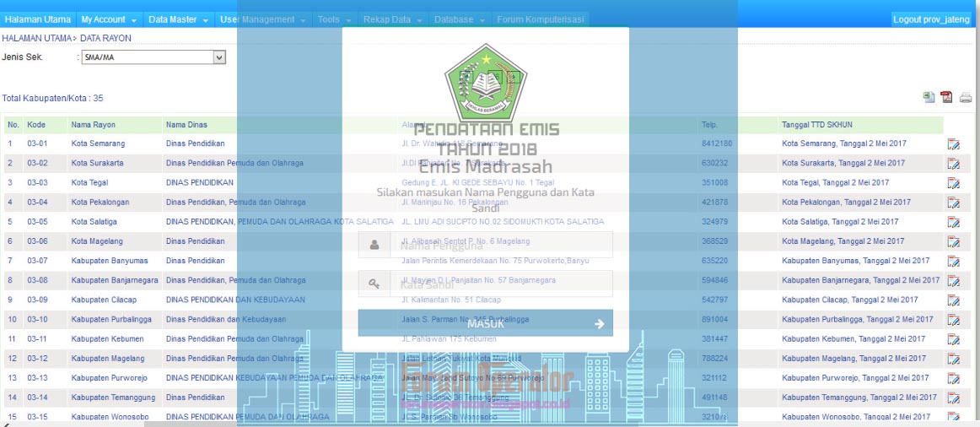Edit the Kota Semarang row
Image resolution: width=980 pixels, height=427 pixels.
954,144
